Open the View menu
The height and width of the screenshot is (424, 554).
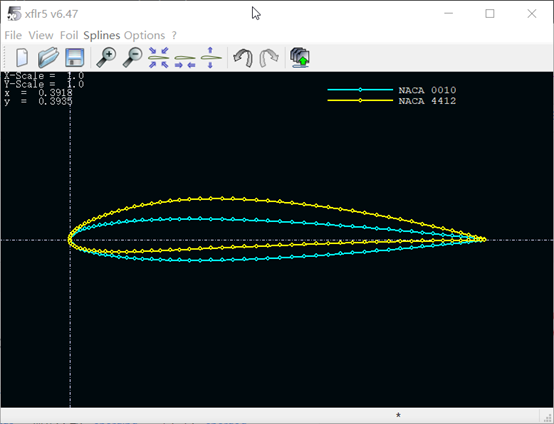(41, 35)
